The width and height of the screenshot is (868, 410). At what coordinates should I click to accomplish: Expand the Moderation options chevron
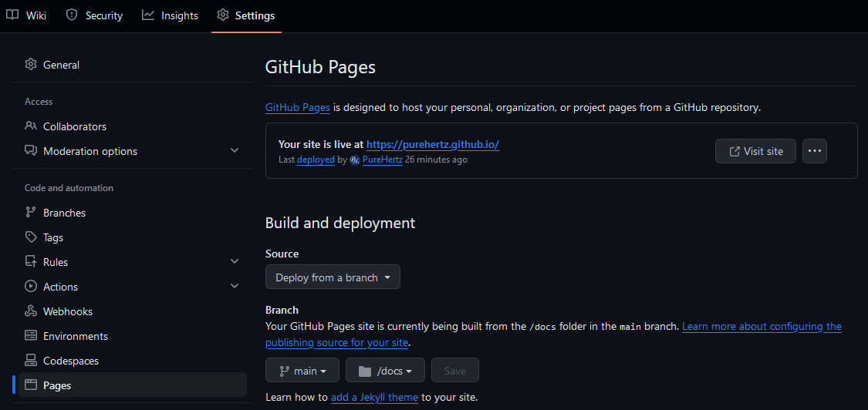click(235, 150)
